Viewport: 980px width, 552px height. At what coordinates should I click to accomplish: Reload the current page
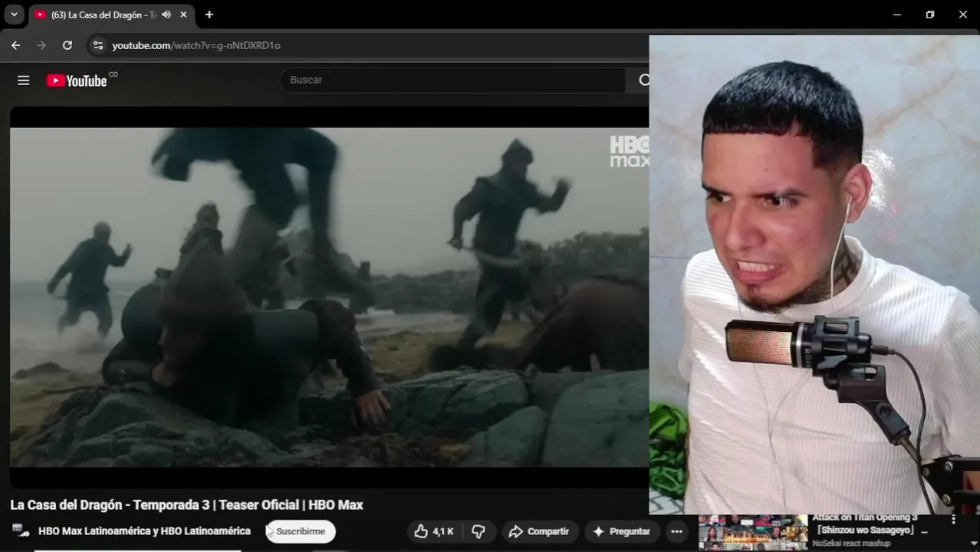(x=67, y=45)
